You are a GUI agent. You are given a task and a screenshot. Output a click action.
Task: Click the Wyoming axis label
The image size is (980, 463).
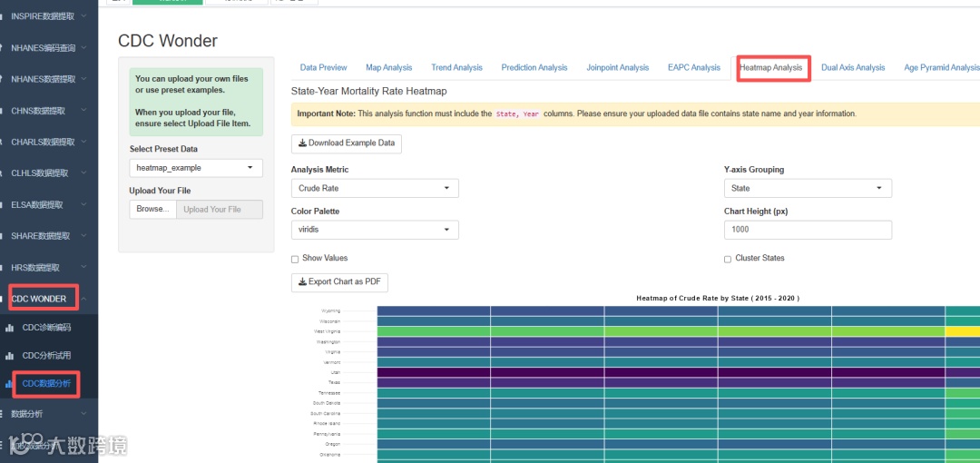coord(330,311)
